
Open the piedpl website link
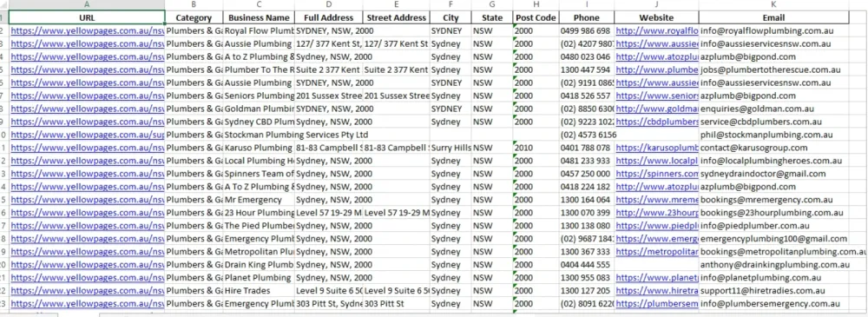(x=657, y=226)
